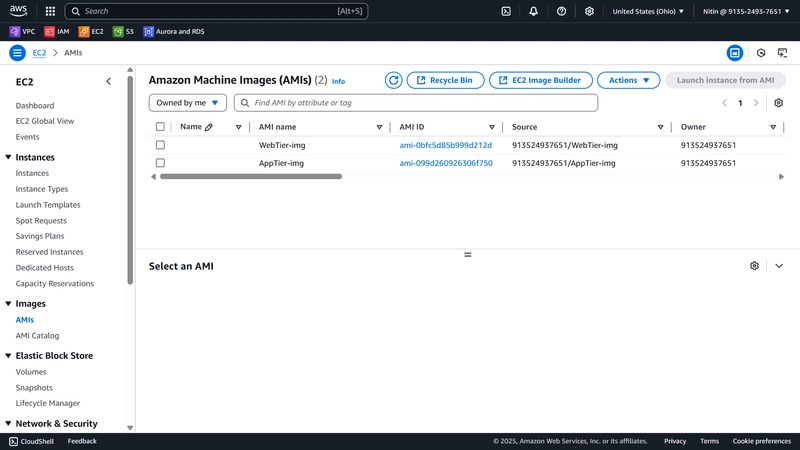Open EC2 Image Builder

point(541,80)
